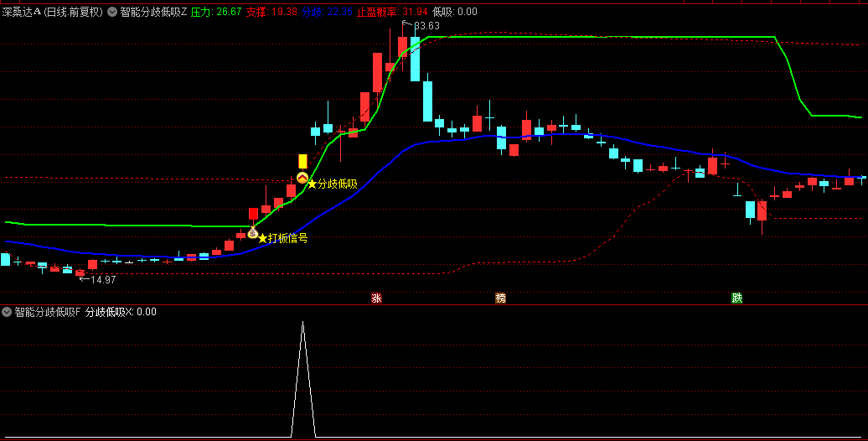Viewport: 868px width, 441px height.
Task: Click the 止盈概率: 31.94 label
Action: [392, 12]
